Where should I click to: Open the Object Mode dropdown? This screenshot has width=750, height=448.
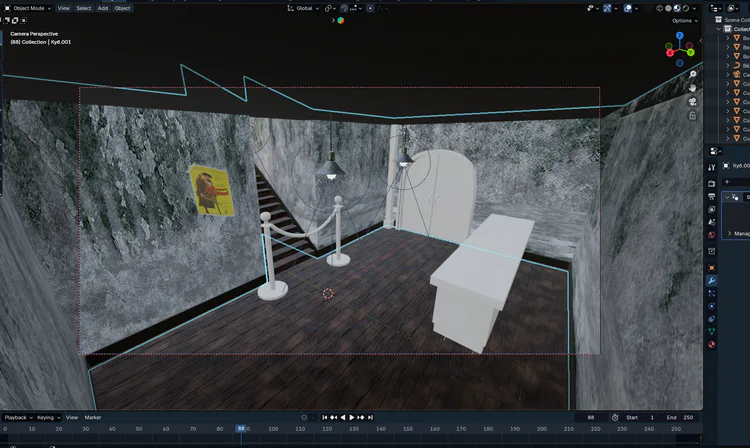click(x=28, y=8)
